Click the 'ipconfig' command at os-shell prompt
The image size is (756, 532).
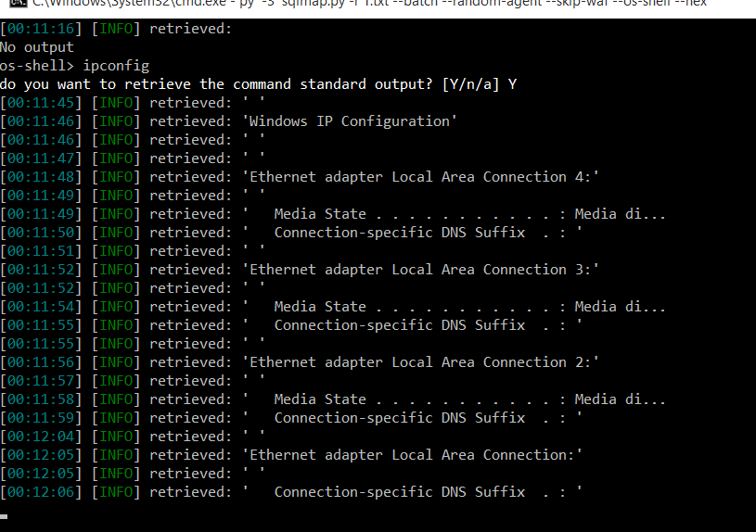pos(116,66)
